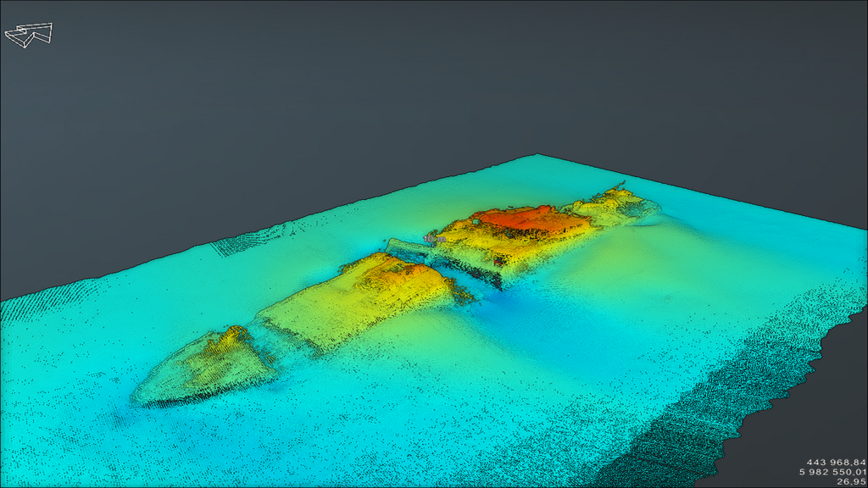
Task: Click the small teal hole on the red deck
Action: (476, 221)
